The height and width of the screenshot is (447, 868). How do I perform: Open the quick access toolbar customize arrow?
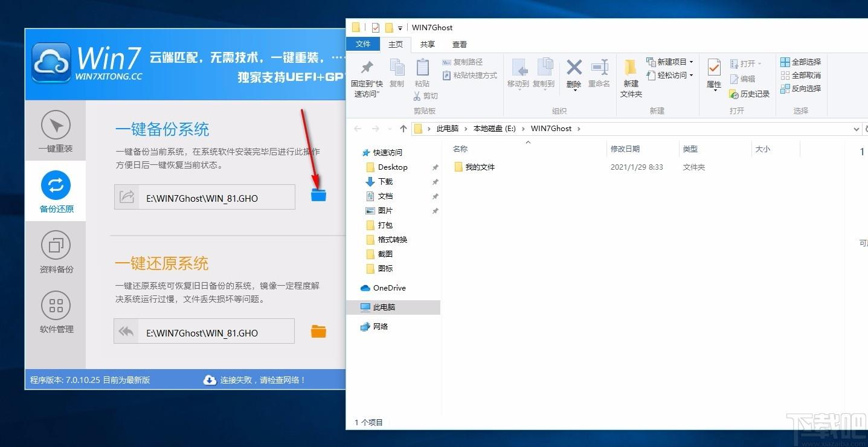pyautogui.click(x=400, y=28)
